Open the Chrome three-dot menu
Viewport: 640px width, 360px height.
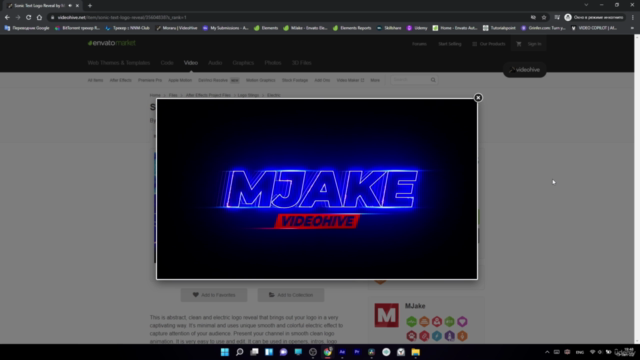click(x=633, y=18)
